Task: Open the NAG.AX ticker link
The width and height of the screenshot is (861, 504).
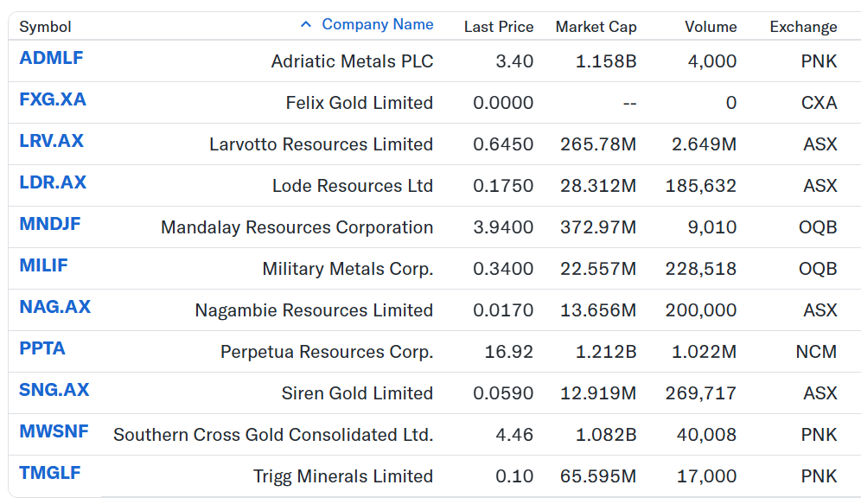Action: pos(55,307)
